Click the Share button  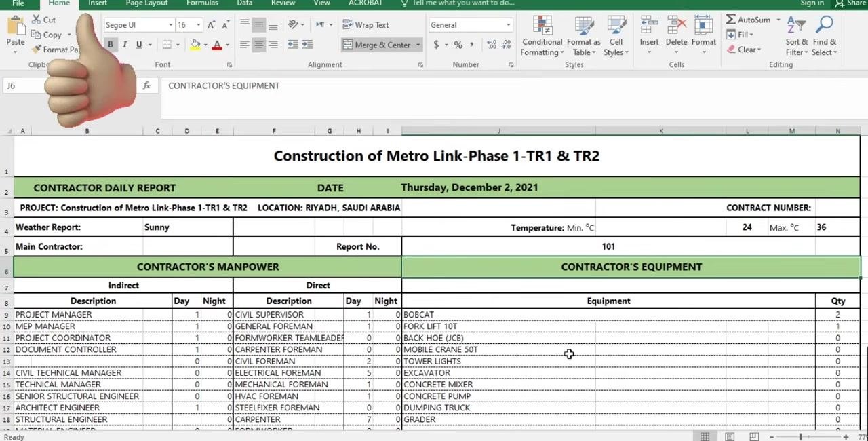point(851,3)
